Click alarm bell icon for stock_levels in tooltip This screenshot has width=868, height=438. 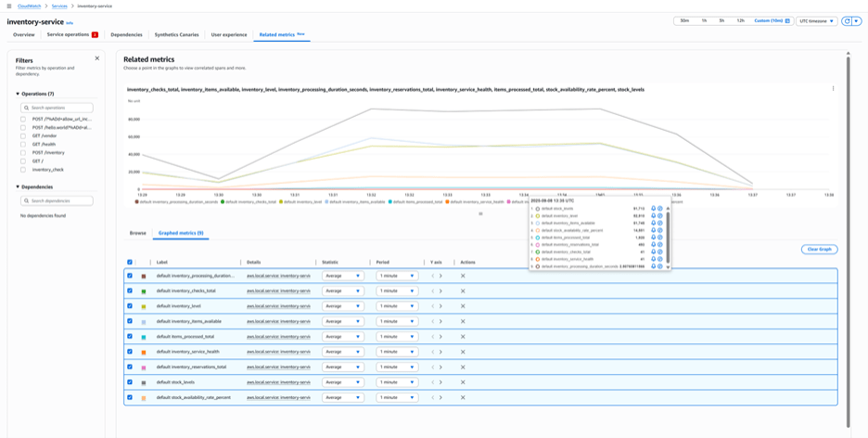pyautogui.click(x=653, y=209)
